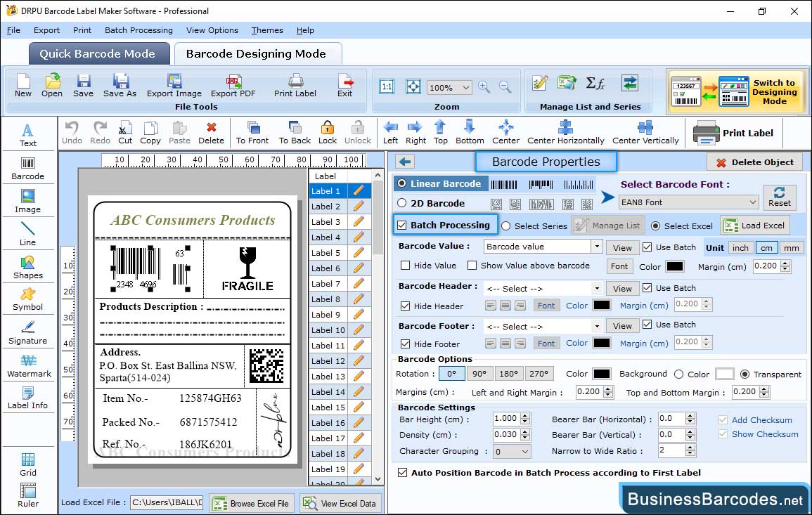The height and width of the screenshot is (515, 812).
Task: Click Export Image in File Tools
Action: [x=174, y=86]
